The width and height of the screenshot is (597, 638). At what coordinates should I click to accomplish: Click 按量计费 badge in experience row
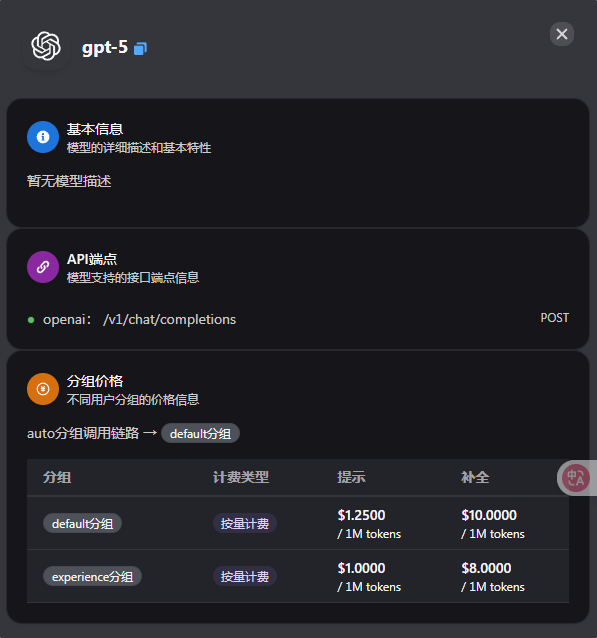[x=245, y=577]
